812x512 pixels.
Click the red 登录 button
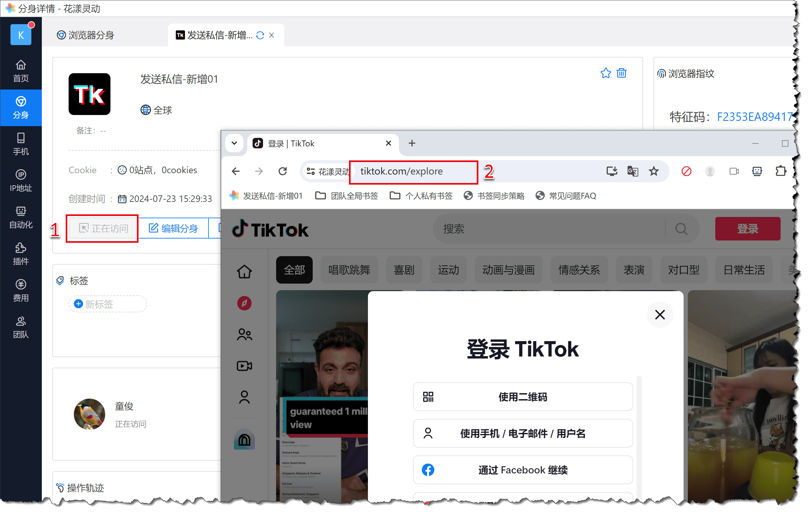tap(748, 229)
